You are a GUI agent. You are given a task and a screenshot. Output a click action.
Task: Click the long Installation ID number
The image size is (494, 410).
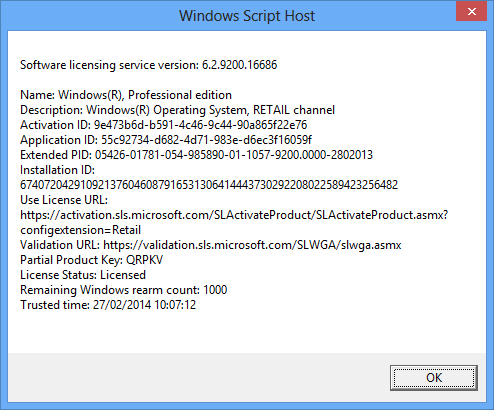(x=209, y=185)
